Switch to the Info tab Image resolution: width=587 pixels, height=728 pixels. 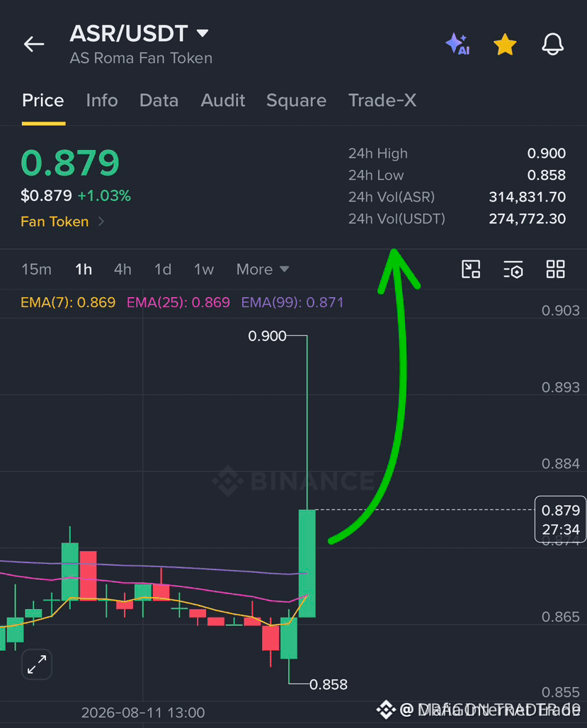tap(102, 100)
